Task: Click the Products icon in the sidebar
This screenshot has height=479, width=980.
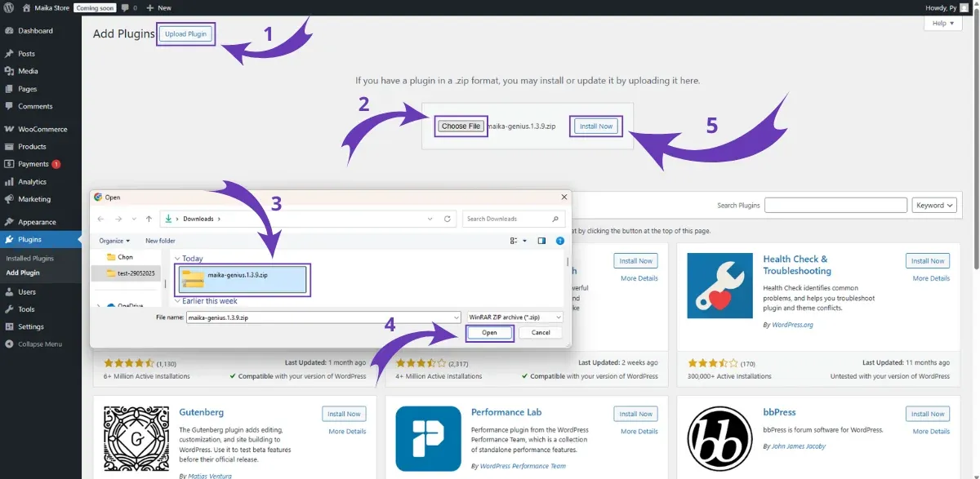Action: tap(9, 147)
